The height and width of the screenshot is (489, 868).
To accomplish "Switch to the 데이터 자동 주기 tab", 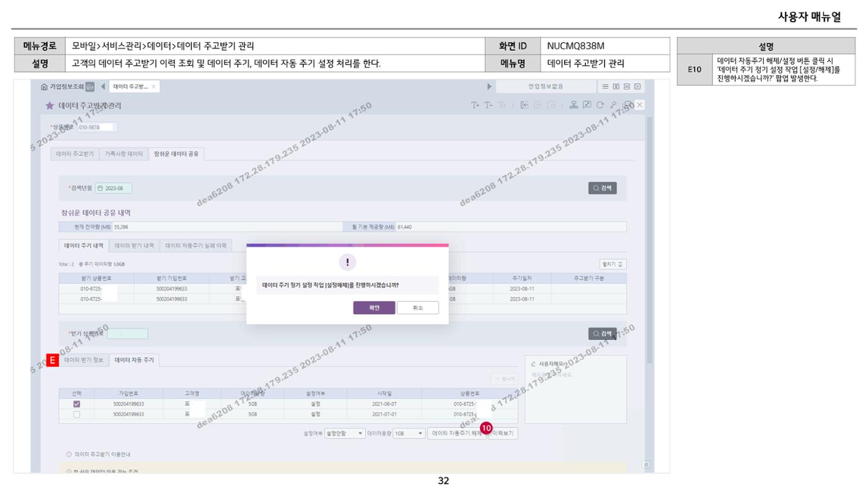I will (135, 359).
